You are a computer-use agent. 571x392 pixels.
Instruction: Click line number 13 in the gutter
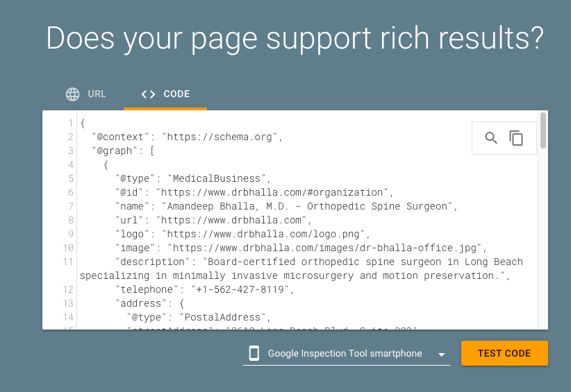point(68,303)
